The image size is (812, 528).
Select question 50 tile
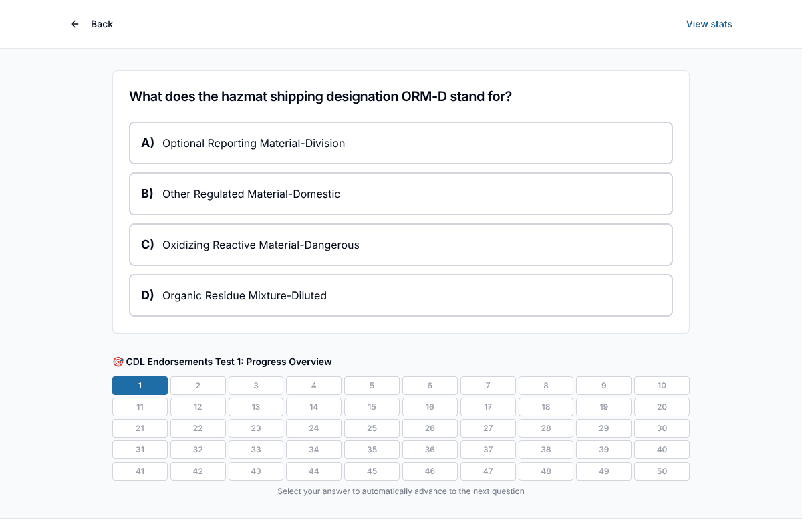(662, 471)
